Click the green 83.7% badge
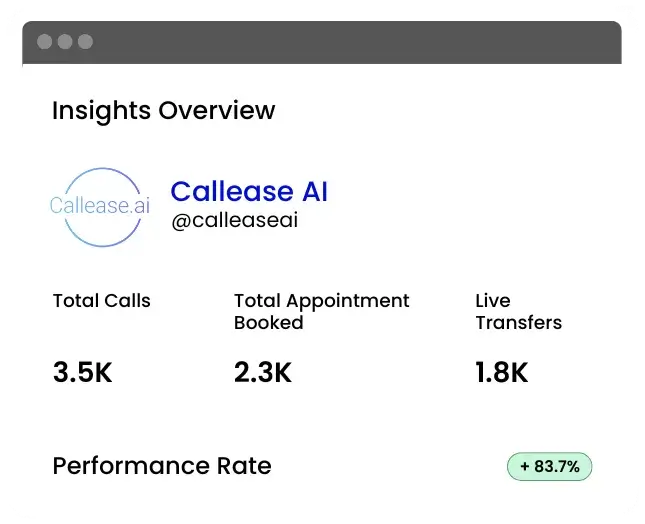The height and width of the screenshot is (524, 645). pyautogui.click(x=550, y=467)
